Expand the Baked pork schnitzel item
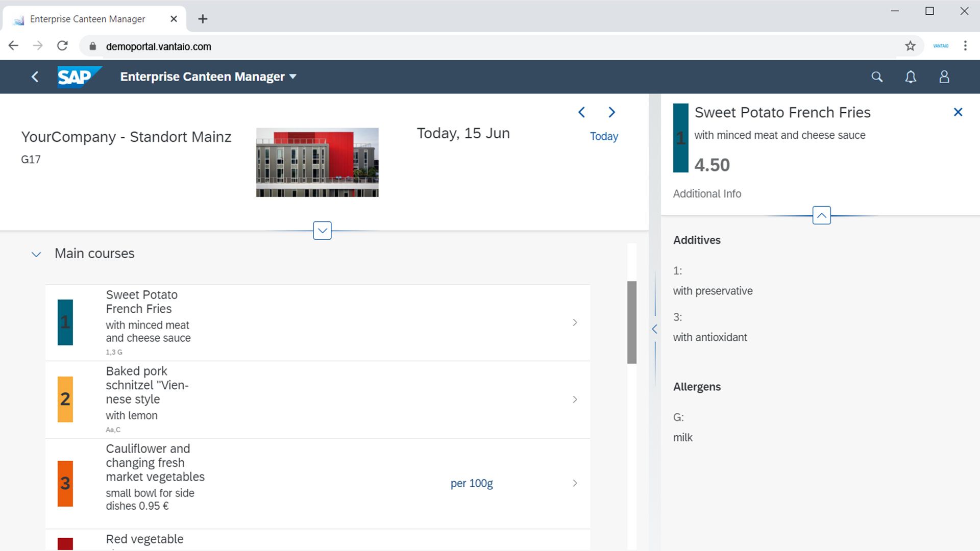 tap(575, 399)
